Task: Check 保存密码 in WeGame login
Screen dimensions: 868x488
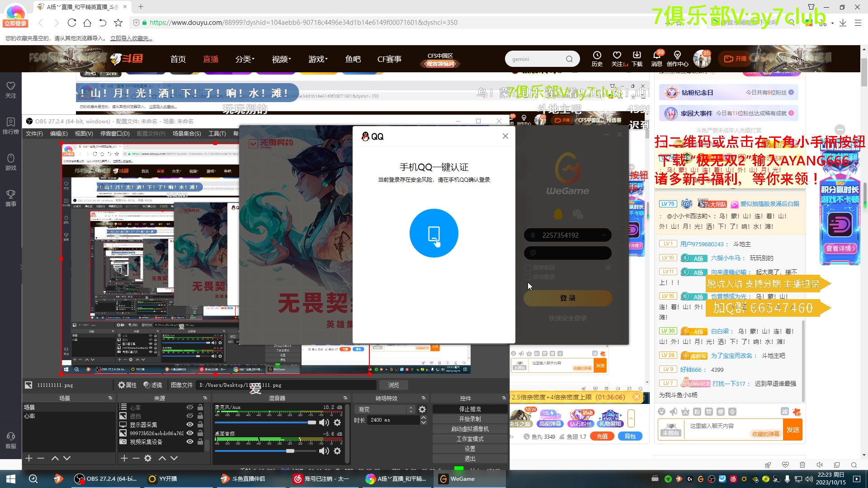Action: tap(528, 267)
